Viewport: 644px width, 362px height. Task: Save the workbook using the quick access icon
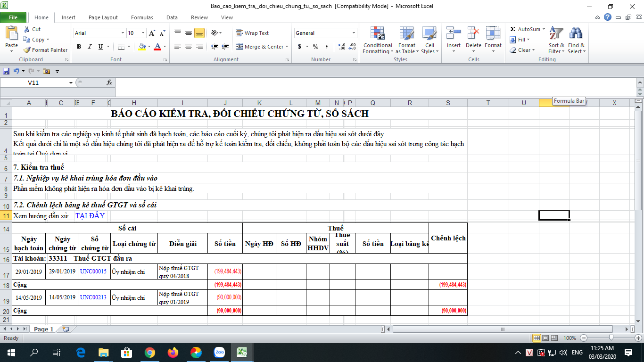tap(6, 71)
